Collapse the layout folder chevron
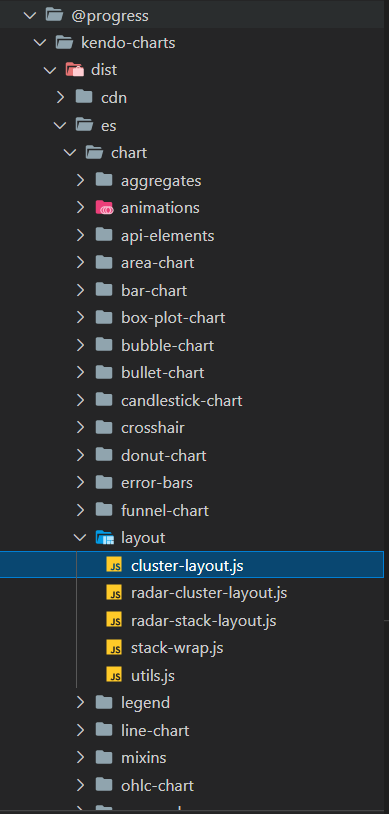The image size is (389, 814). point(80,538)
